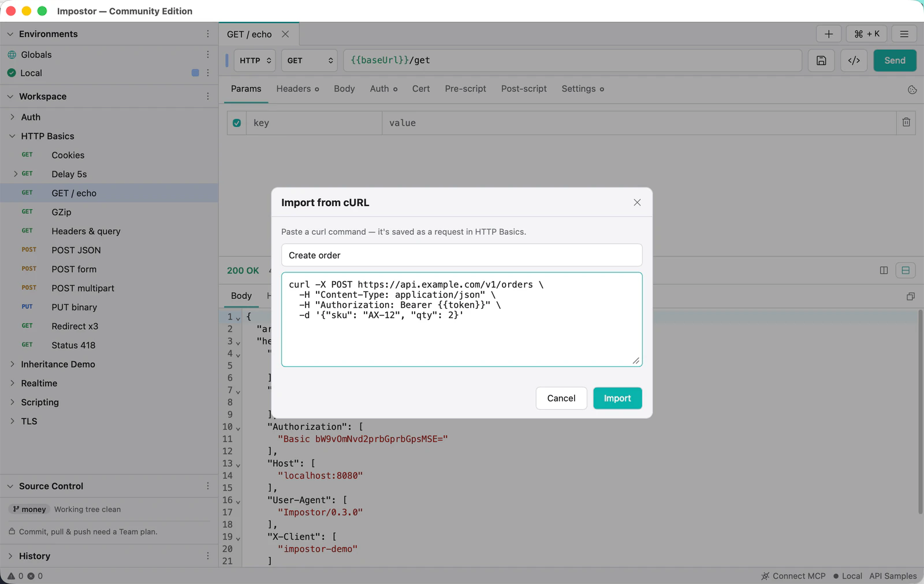
Task: Close the Import from cURL dialog
Action: pos(637,203)
